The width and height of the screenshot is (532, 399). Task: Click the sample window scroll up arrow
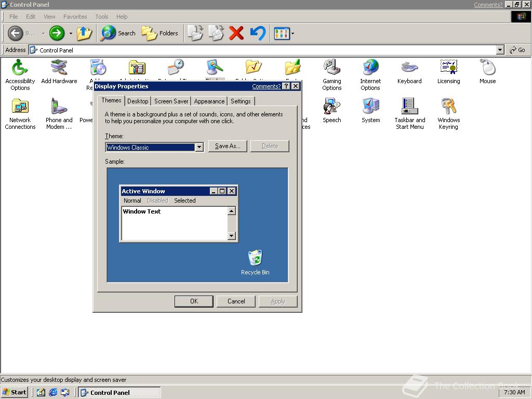click(231, 211)
